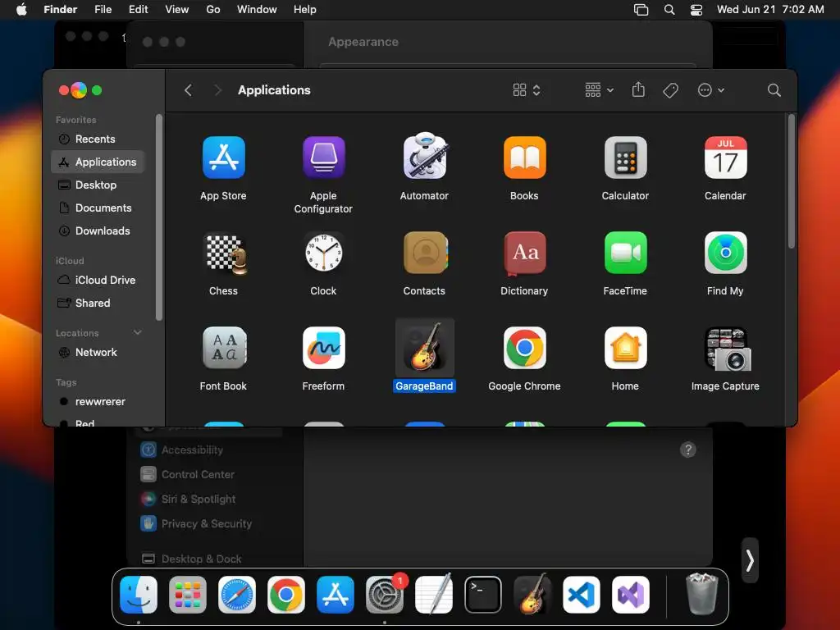Screen dimensions: 840x630
Task: Open the Finder menu
Action: (x=60, y=9)
